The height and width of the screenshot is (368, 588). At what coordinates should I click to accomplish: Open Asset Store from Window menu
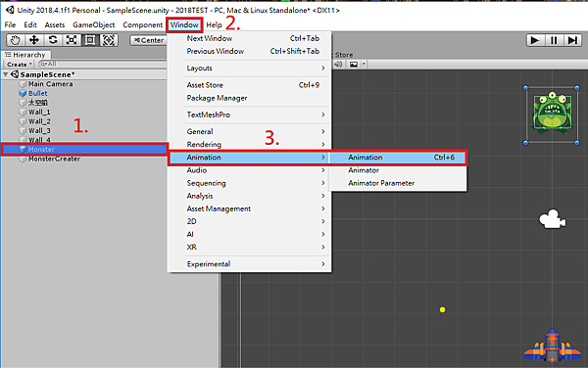pos(249,85)
